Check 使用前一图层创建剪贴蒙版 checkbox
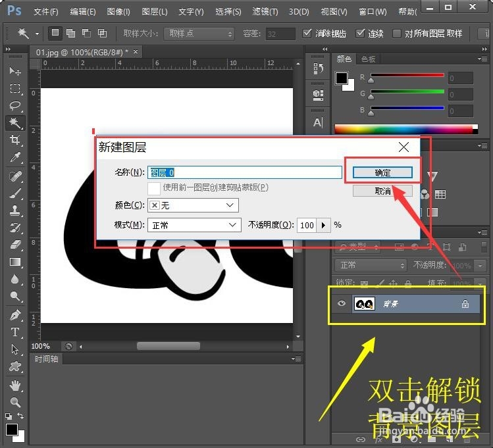Image resolution: width=493 pixels, height=448 pixels. (154, 188)
